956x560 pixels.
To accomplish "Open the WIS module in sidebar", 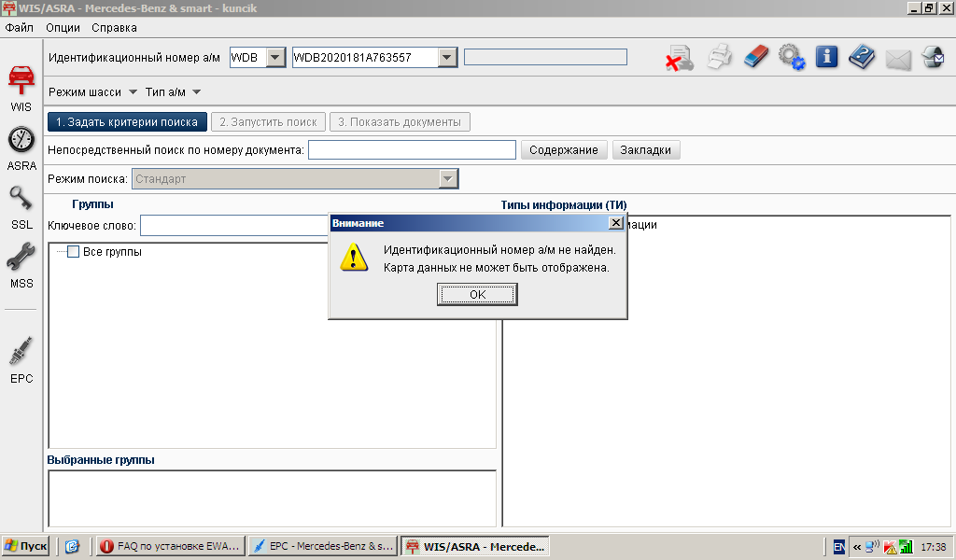I will [x=21, y=89].
